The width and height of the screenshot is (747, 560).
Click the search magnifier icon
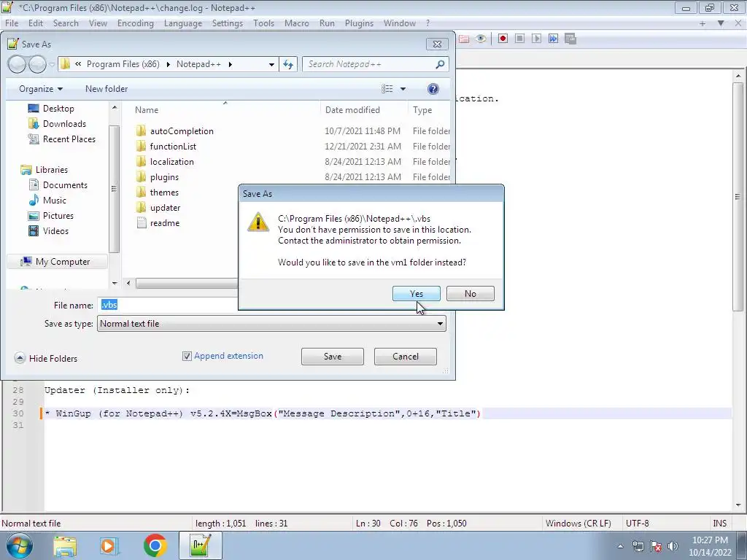coord(440,64)
